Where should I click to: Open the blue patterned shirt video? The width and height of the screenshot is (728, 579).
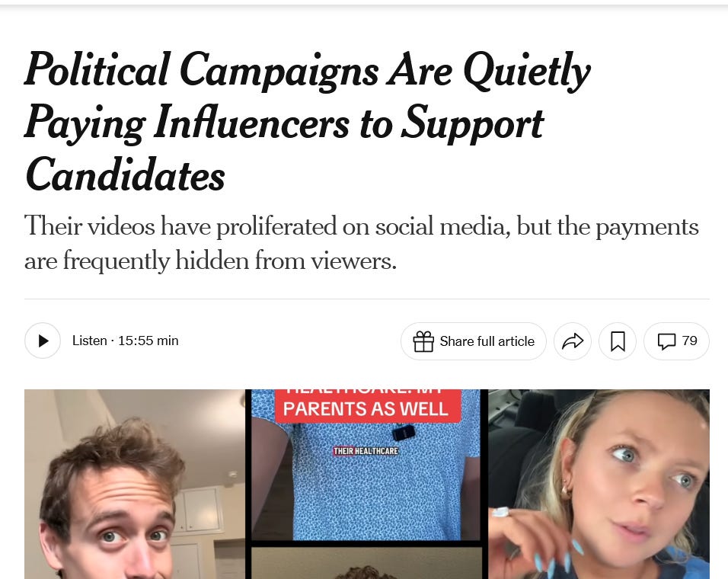coord(366,465)
